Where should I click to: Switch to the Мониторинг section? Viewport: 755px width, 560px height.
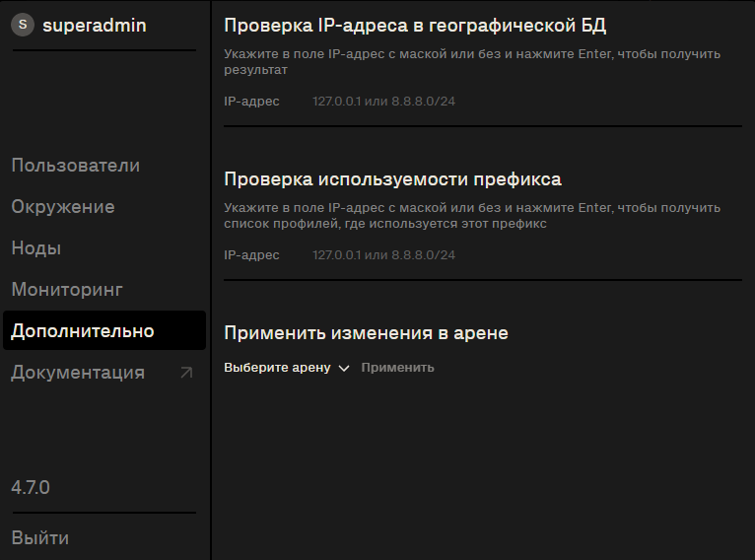[x=66, y=290]
